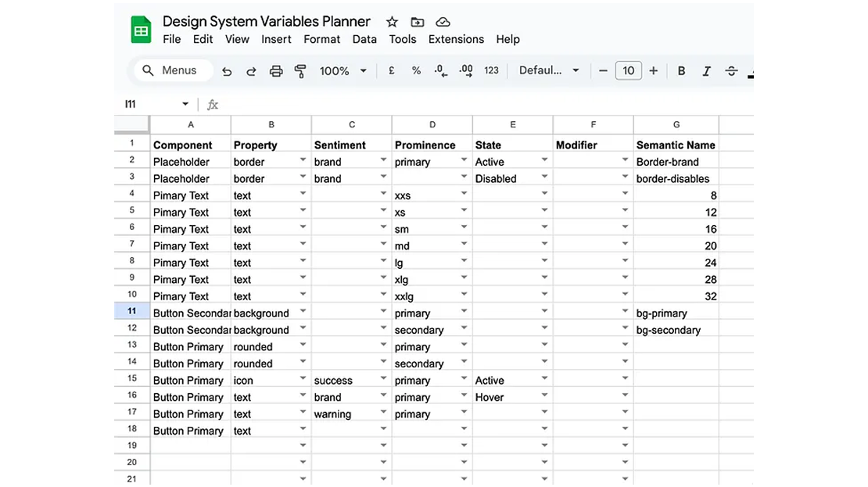
Task: Open the 123 more number formats menu
Action: 492,70
